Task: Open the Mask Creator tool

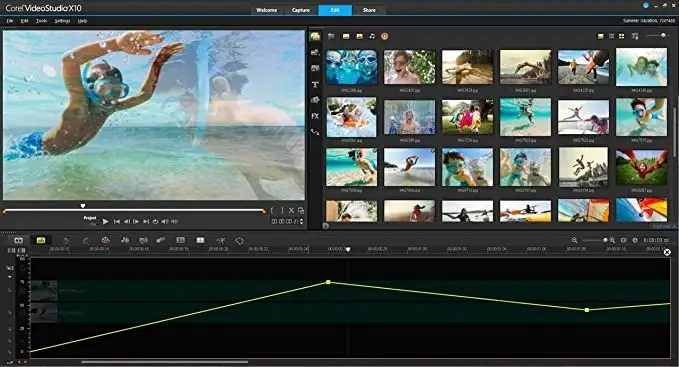Action: click(239, 240)
